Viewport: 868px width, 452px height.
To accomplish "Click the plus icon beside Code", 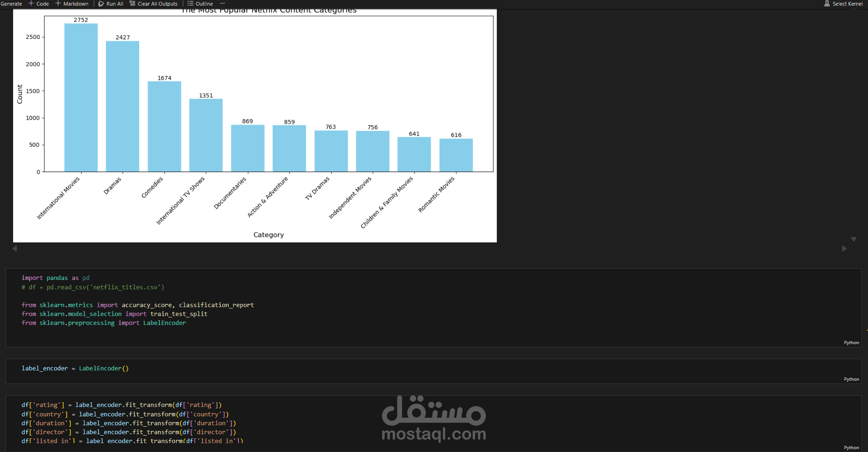I will click(x=31, y=3).
